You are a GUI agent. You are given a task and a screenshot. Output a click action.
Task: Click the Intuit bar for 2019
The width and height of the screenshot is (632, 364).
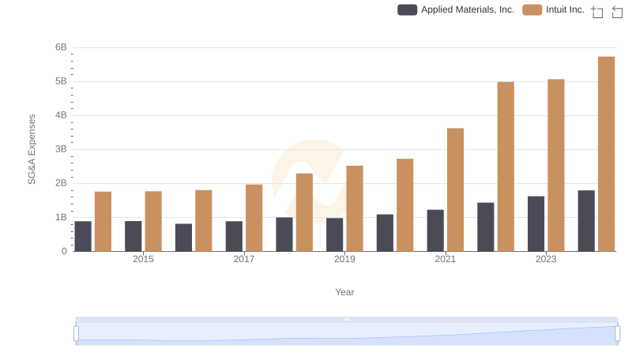pos(355,208)
